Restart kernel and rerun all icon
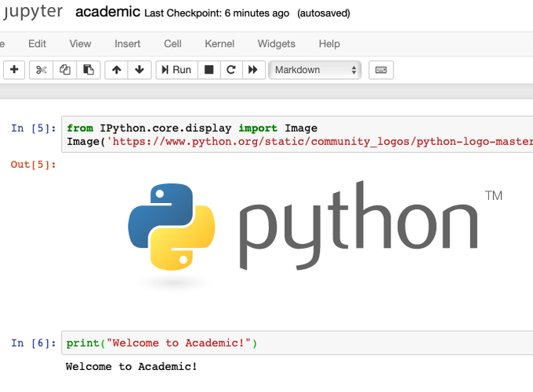This screenshot has height=392, width=533. pyautogui.click(x=252, y=70)
